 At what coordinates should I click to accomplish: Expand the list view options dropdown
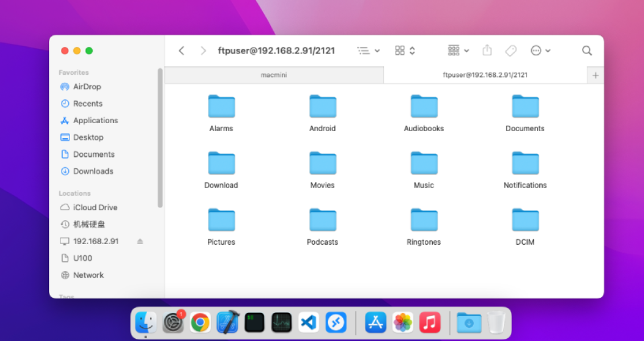coord(368,51)
